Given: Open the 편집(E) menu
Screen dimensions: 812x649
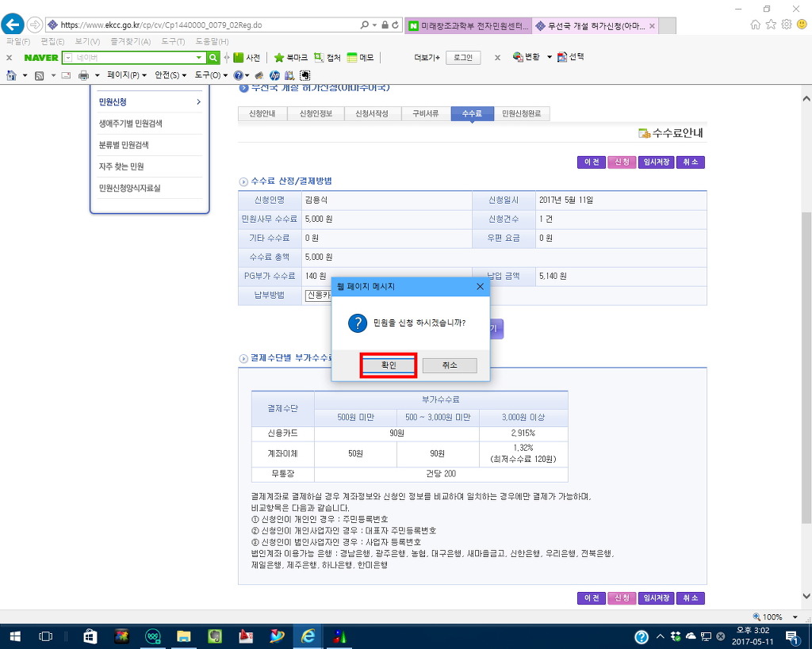Looking at the screenshot, I should (x=52, y=41).
